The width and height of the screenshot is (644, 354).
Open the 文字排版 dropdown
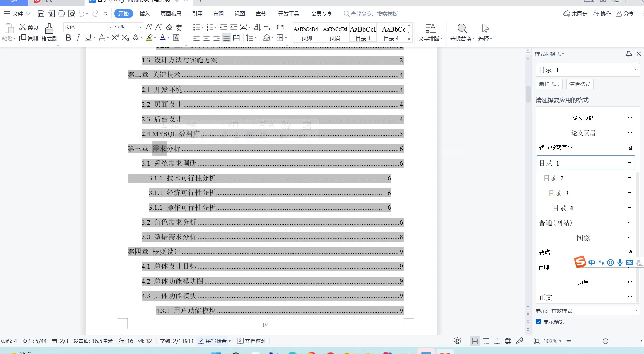(x=431, y=39)
